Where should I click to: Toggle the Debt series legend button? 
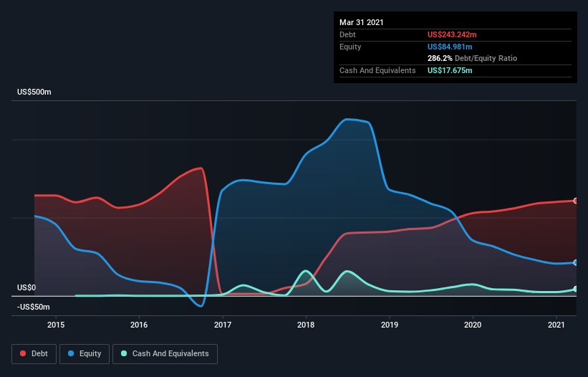(34, 354)
